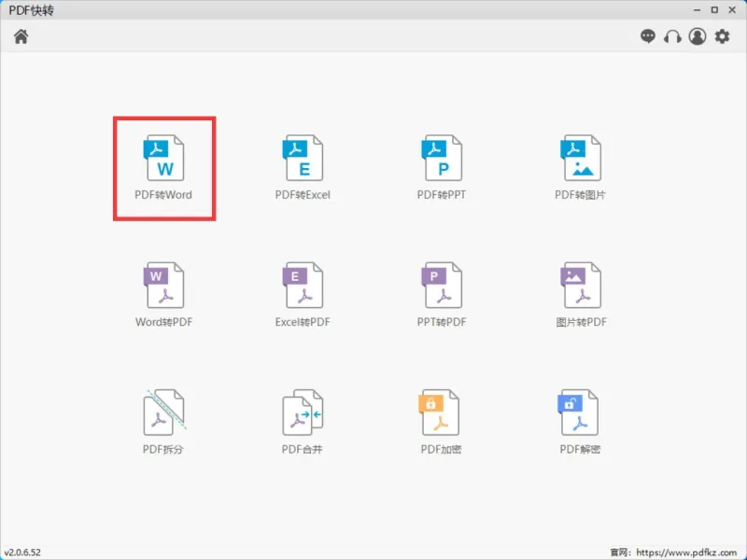Viewport: 747px width, 560px height.
Task: Open the user account profile icon
Action: 698,36
